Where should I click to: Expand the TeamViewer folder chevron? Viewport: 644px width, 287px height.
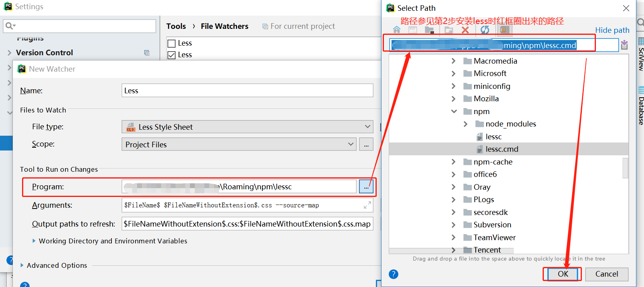coord(453,237)
